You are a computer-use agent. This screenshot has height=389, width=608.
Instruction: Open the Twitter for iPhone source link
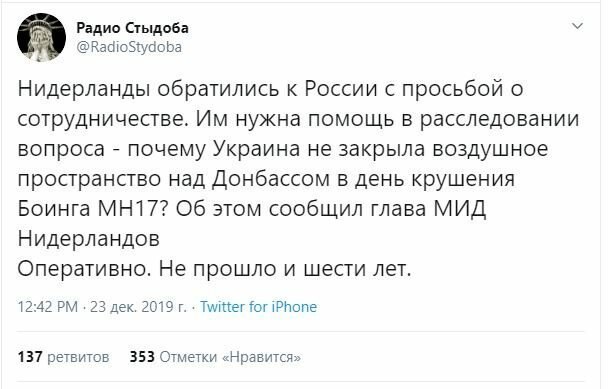coord(259,307)
